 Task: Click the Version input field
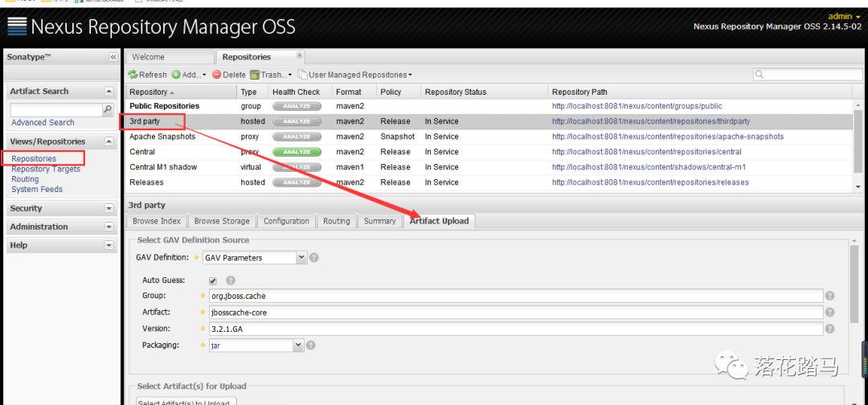(516, 329)
